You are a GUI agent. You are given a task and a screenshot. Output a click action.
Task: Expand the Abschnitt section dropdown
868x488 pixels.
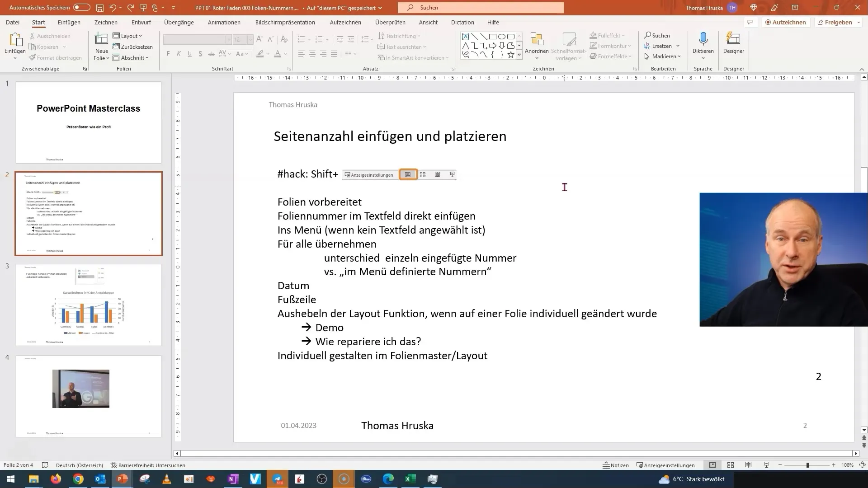pos(148,58)
